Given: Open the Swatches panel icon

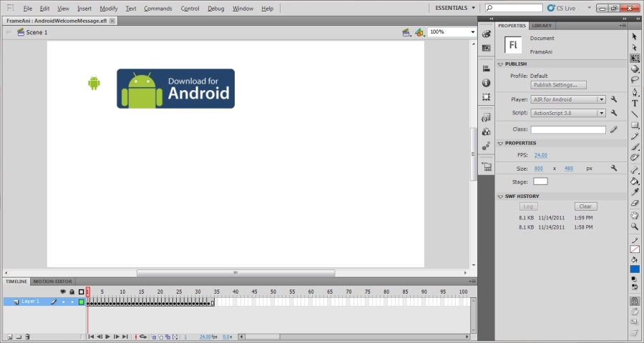Looking at the screenshot, I should 487,48.
